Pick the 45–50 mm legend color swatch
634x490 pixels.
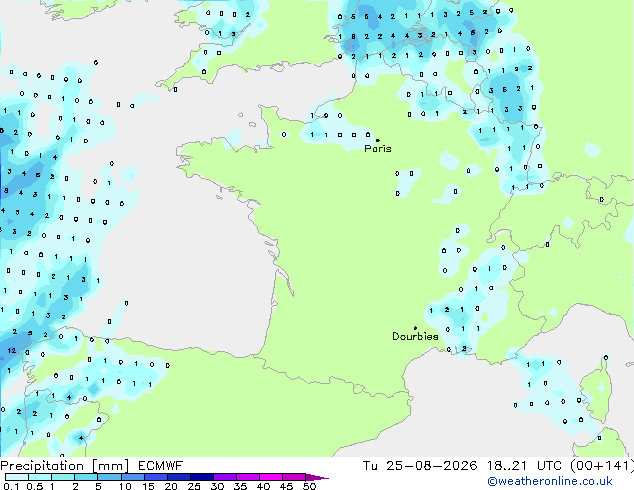[x=294, y=477]
